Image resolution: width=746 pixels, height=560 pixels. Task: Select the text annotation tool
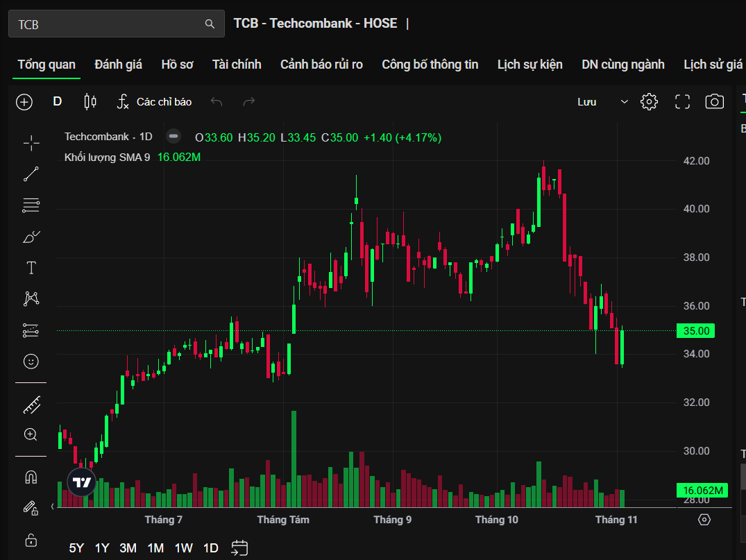tap(31, 268)
